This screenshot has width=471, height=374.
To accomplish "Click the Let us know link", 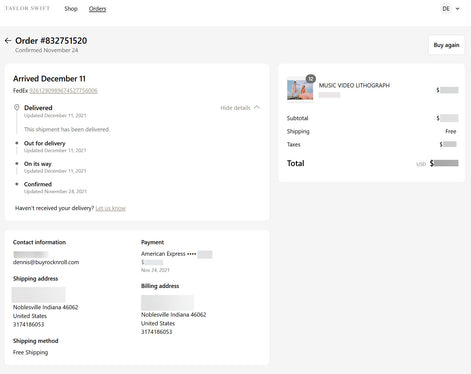I will [111, 208].
